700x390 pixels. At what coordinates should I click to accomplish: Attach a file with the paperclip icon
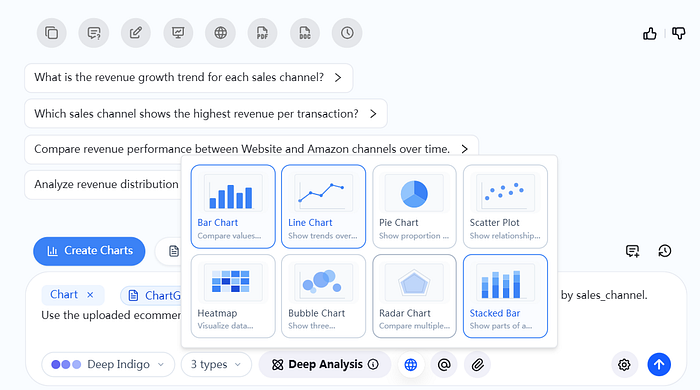[478, 365]
